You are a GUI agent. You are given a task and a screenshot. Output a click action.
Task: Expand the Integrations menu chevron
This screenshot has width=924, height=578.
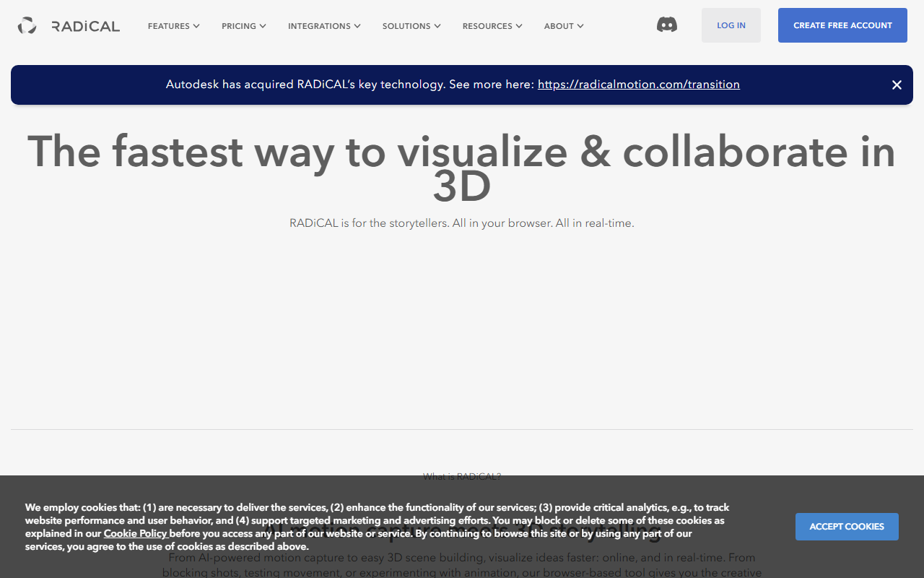357,26
